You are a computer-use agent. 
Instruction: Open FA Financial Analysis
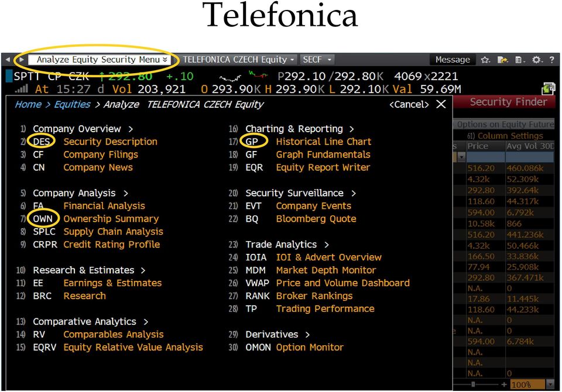(x=89, y=206)
